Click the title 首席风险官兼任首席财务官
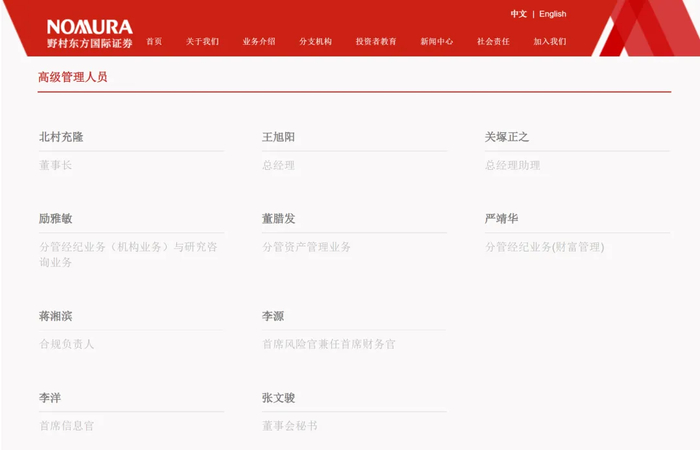700x450 pixels. click(x=329, y=344)
